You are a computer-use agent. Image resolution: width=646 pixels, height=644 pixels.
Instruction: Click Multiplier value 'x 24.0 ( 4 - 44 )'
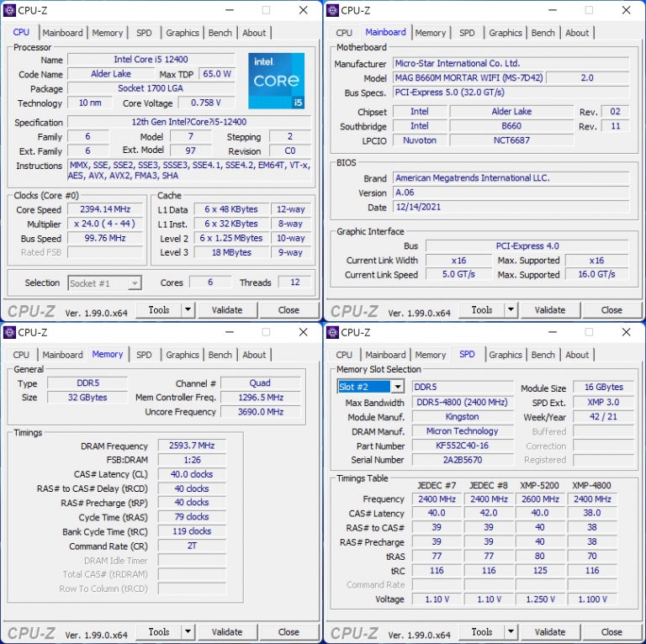point(105,224)
